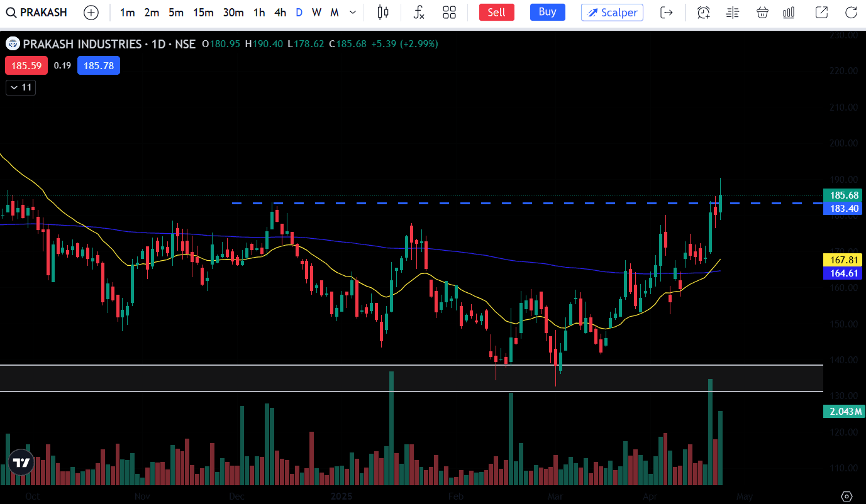Click the 0.19 spread value

(x=62, y=65)
